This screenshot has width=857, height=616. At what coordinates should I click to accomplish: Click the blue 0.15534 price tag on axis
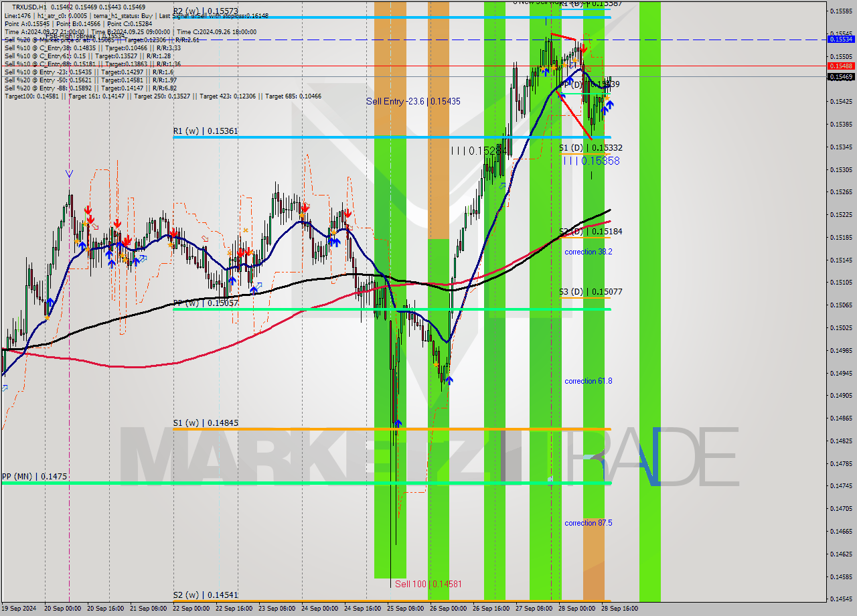coord(841,40)
